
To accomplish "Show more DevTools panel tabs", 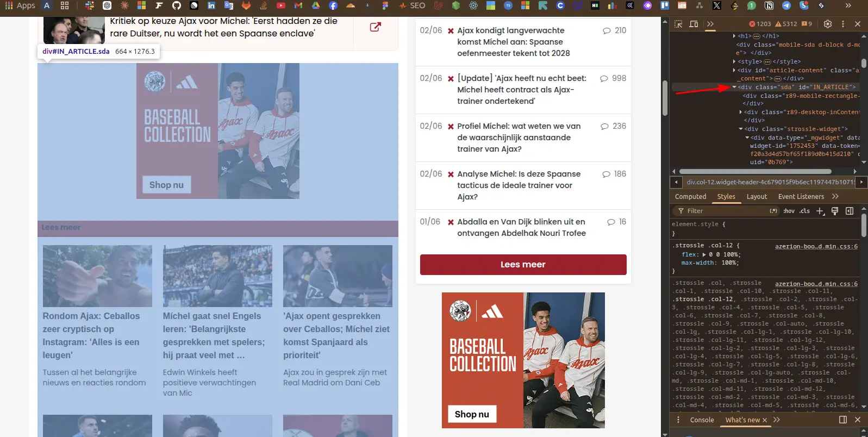I will coord(710,24).
